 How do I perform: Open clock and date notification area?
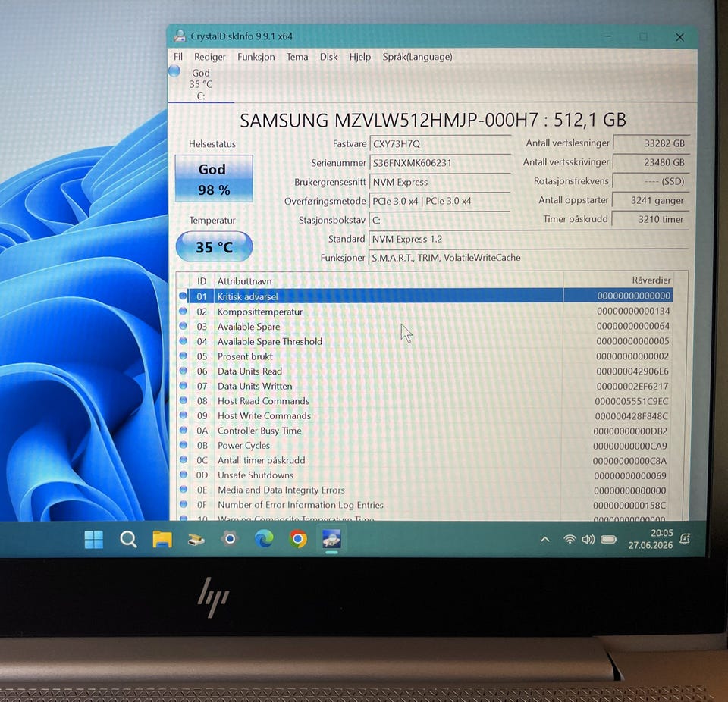[651, 539]
